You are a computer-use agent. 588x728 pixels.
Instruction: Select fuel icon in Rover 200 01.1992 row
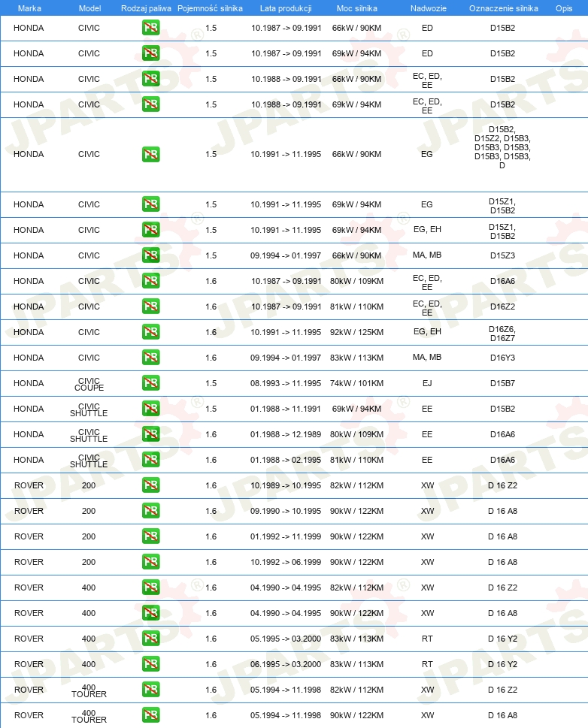coord(150,536)
